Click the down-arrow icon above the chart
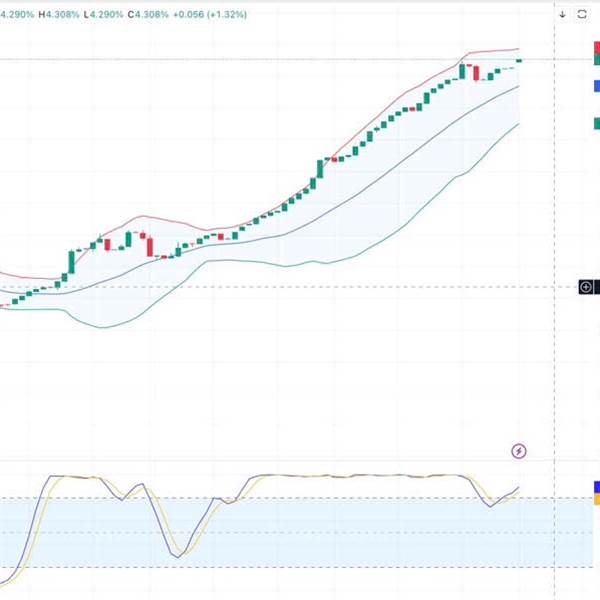600x600 pixels. 562,15
